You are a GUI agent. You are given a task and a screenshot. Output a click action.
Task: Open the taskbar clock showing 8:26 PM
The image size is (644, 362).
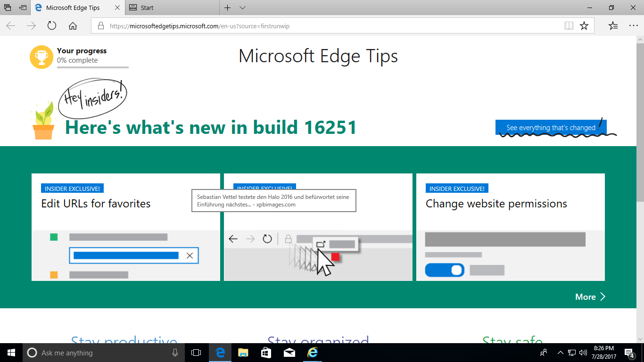pos(605,353)
